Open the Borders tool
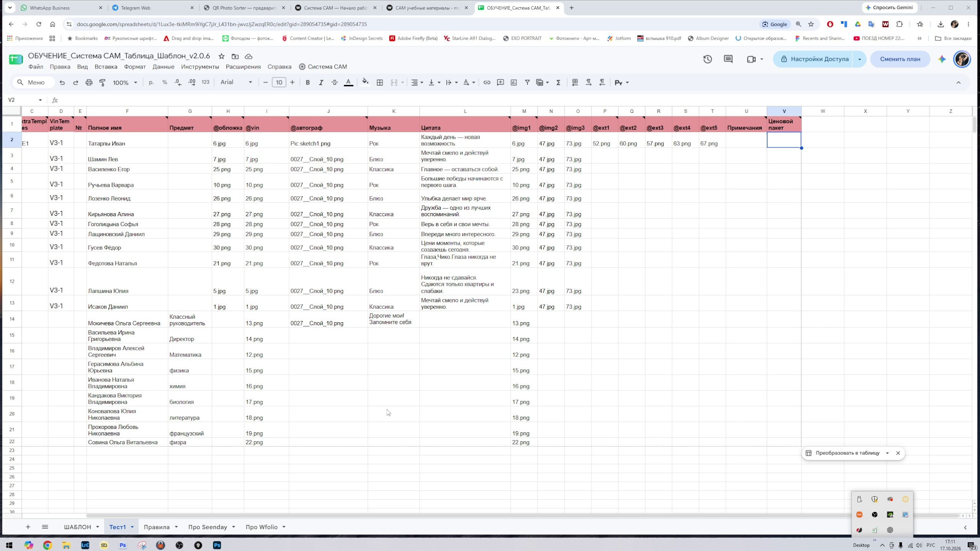Viewport: 980px width, 551px height. (x=380, y=82)
